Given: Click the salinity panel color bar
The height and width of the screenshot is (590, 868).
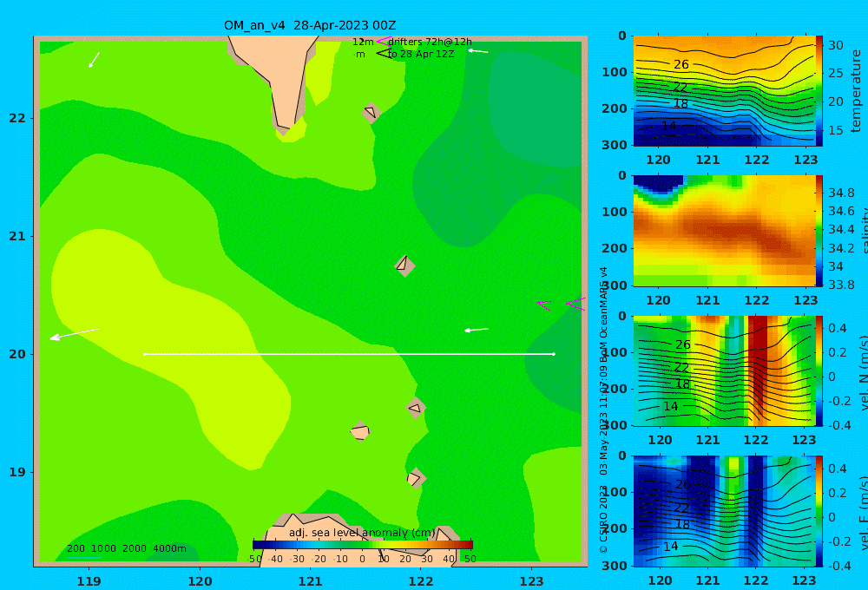Looking at the screenshot, I should click(x=819, y=231).
